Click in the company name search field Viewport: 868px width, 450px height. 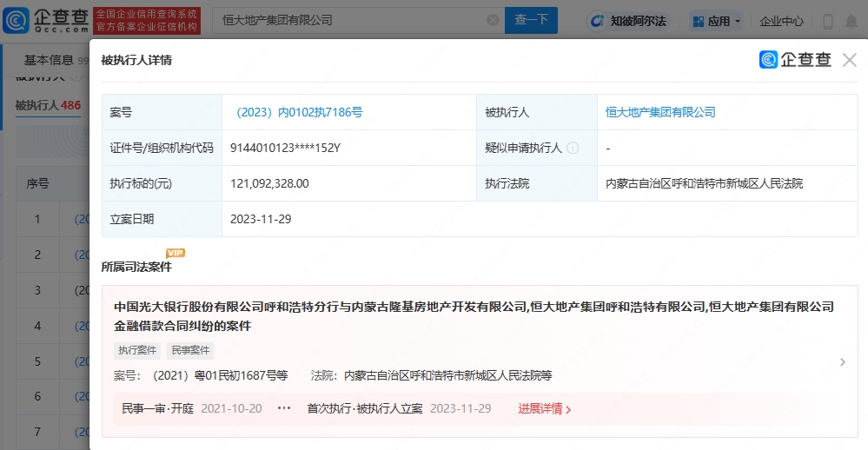pyautogui.click(x=348, y=20)
